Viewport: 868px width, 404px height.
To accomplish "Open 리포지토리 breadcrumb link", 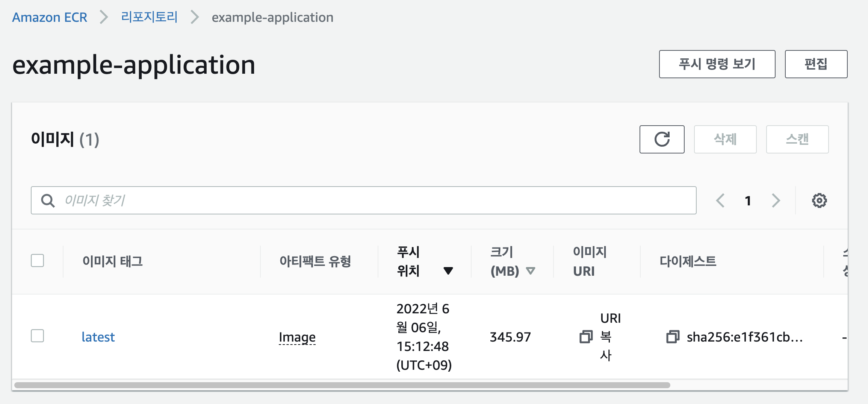I will (x=149, y=17).
